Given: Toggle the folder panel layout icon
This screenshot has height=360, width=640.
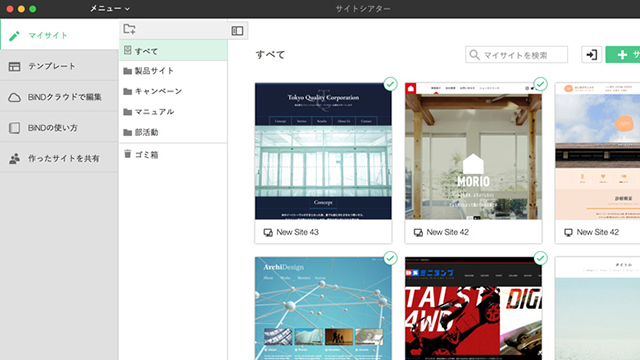Looking at the screenshot, I should 237,31.
